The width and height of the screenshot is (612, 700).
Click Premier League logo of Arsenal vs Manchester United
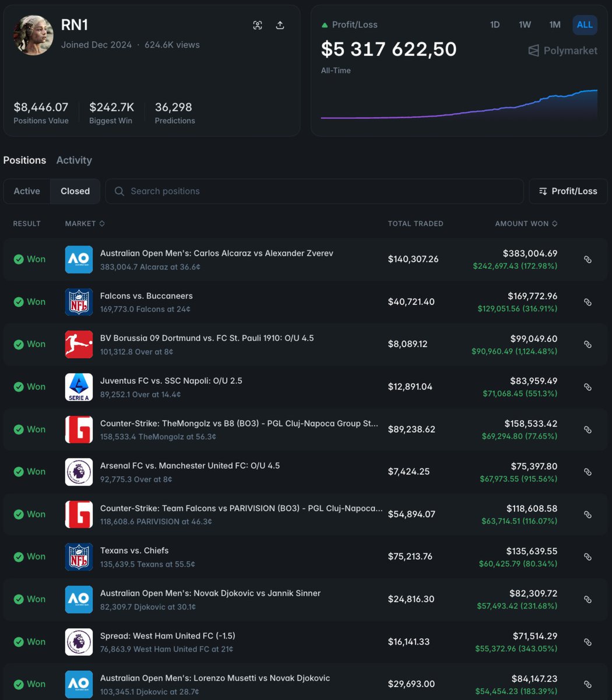point(79,472)
